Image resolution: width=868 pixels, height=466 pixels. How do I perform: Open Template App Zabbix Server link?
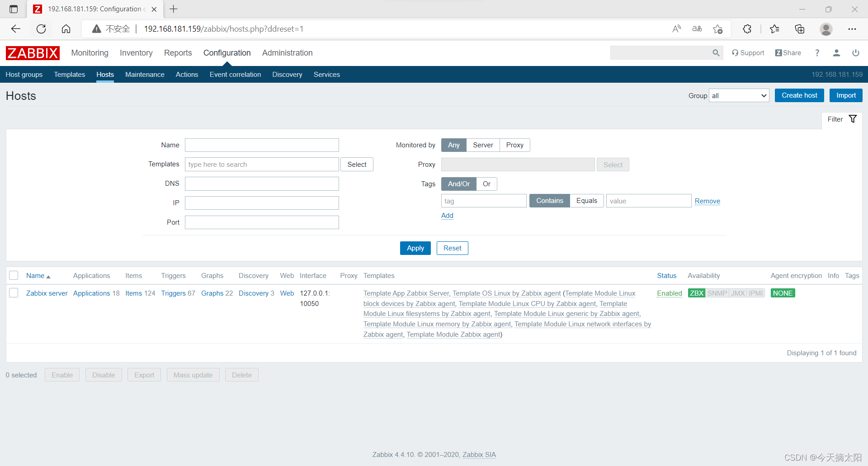coord(406,293)
